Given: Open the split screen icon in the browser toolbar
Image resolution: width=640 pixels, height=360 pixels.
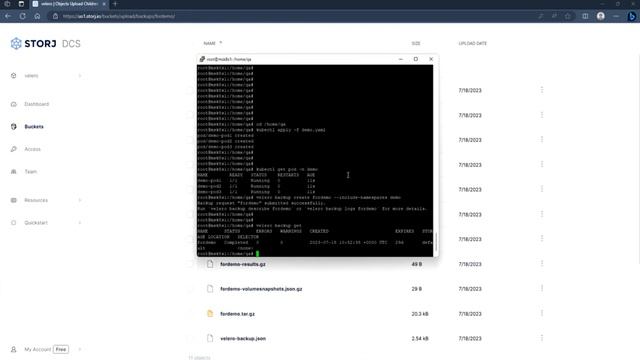Looking at the screenshot, I should tap(585, 16).
